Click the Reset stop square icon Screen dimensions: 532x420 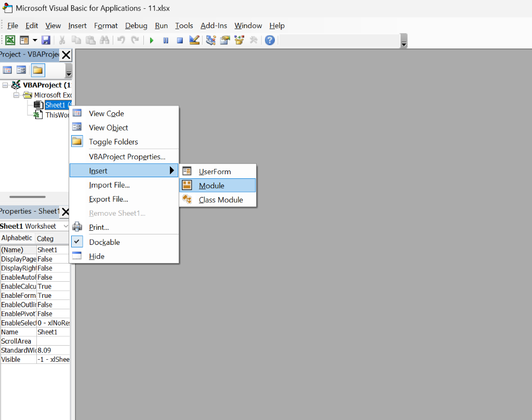tap(180, 41)
